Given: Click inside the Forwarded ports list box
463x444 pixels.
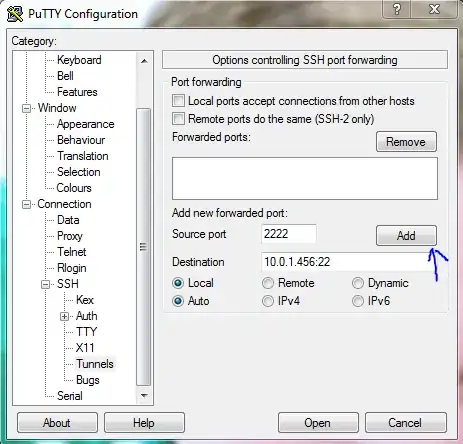Looking at the screenshot, I should [305, 178].
